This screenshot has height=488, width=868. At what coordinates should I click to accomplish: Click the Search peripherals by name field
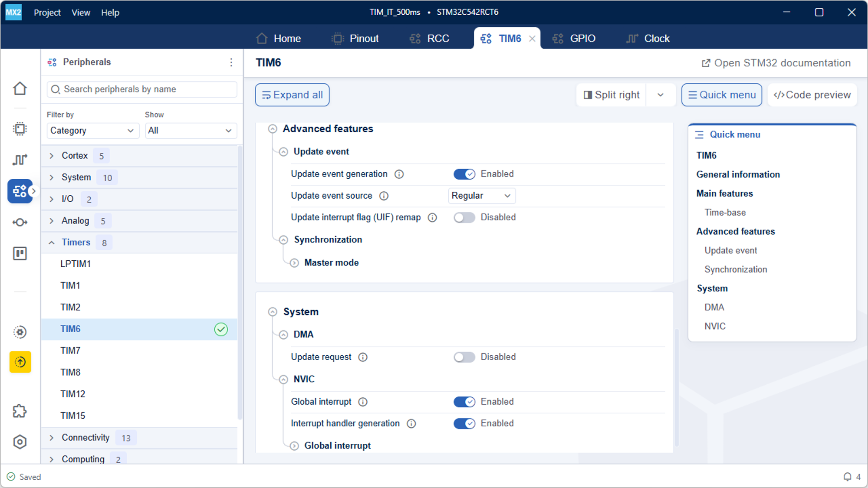pos(142,89)
